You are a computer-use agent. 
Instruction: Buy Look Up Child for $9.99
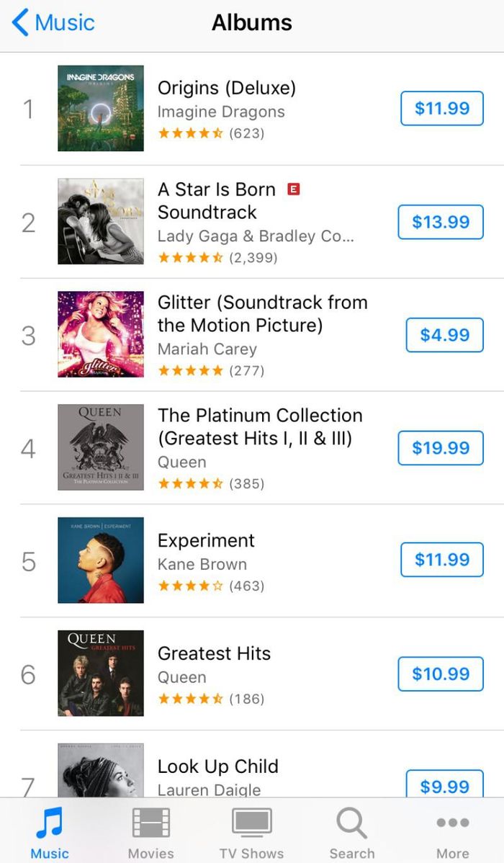click(444, 786)
